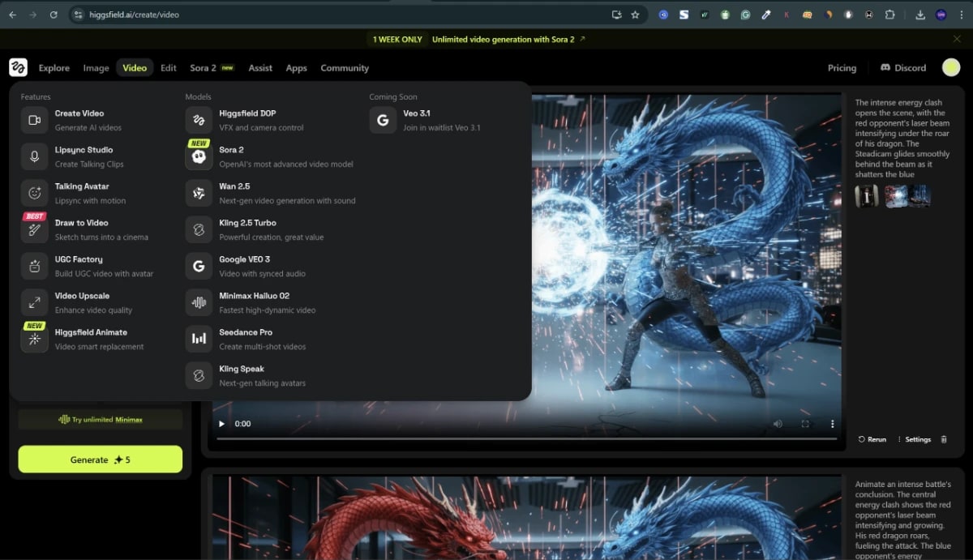Screen dimensions: 973x560
Task: Open the Video menu tab
Action: point(135,68)
